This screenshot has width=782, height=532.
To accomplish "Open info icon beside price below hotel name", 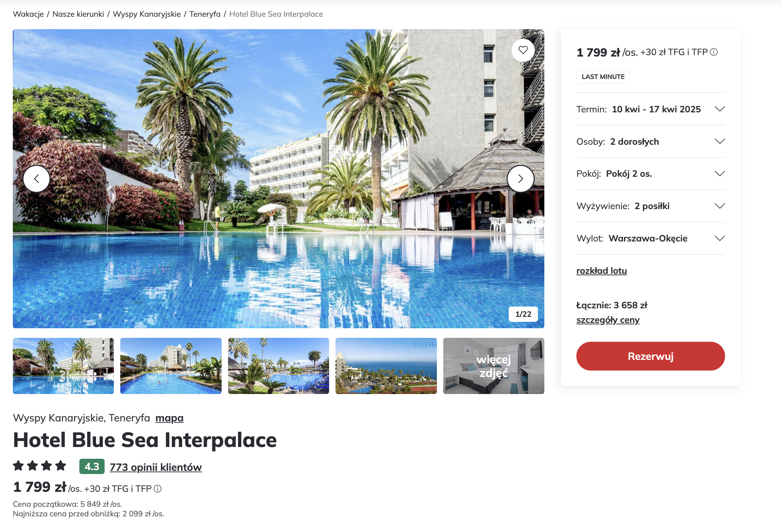I will click(x=158, y=489).
